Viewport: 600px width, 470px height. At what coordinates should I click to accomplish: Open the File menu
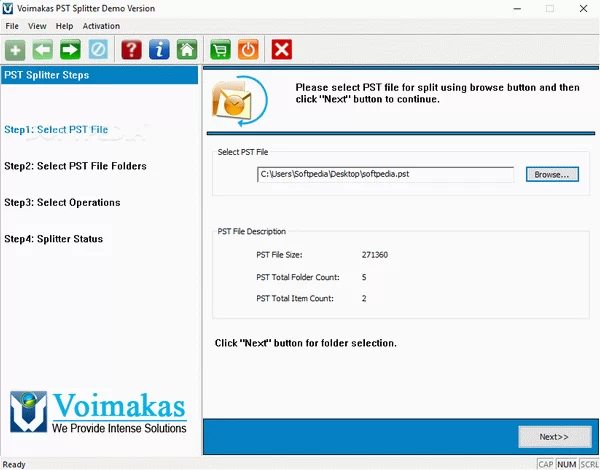tap(12, 26)
